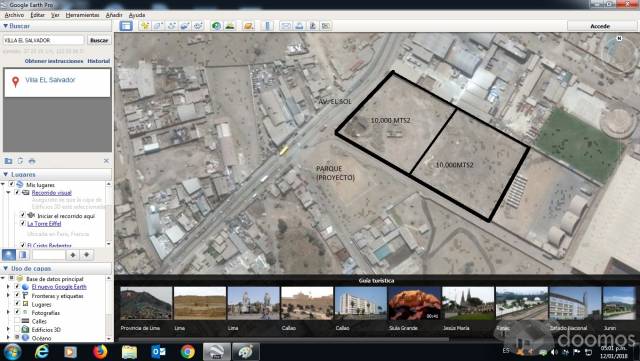Toggle the Fronteras y etiquetas layer checkbox

point(17,296)
